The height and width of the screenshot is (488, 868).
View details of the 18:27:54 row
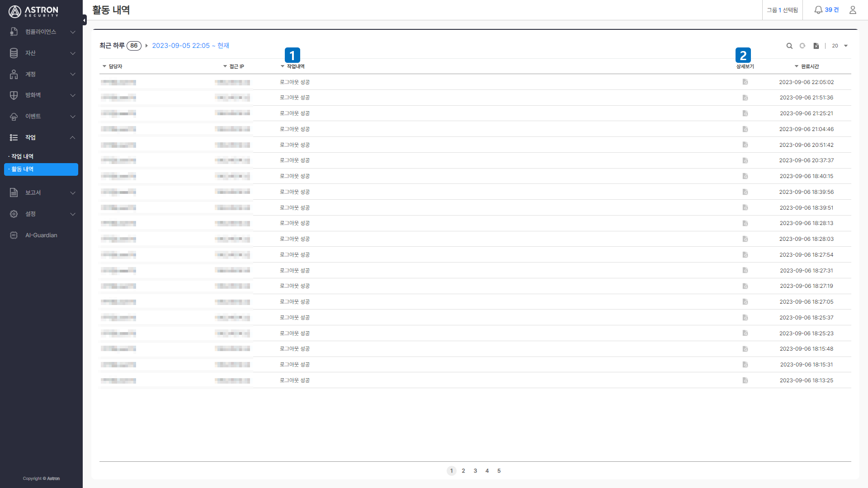745,255
